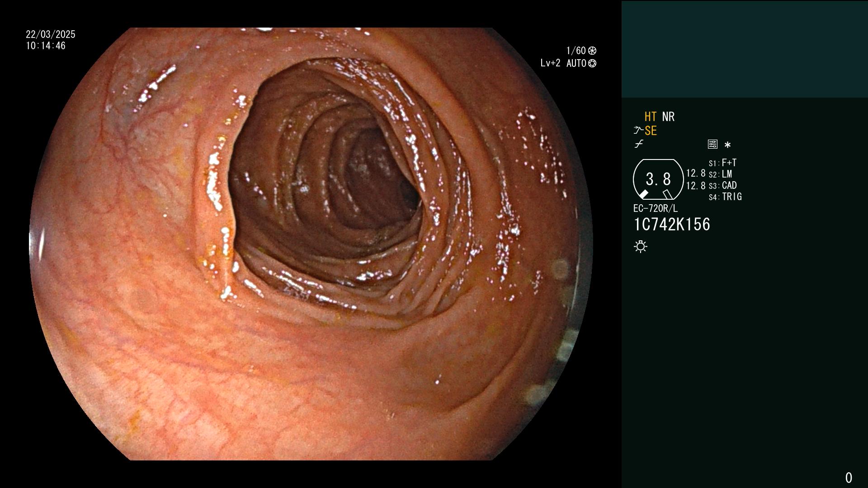
Task: Click the light source lamp icon
Action: 641,246
